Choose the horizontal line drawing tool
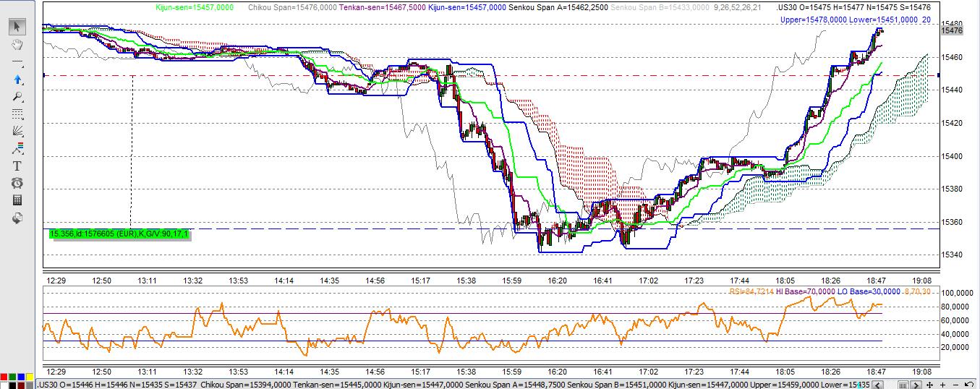This screenshot has height=389, width=980. pyautogui.click(x=17, y=62)
